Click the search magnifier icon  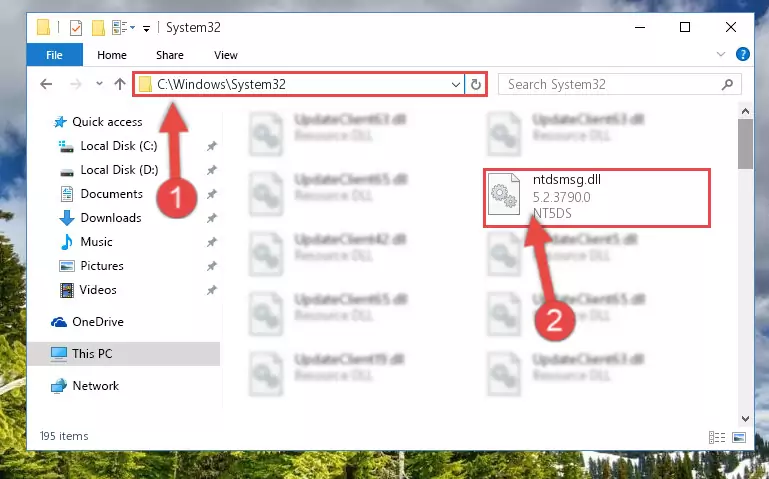point(727,84)
